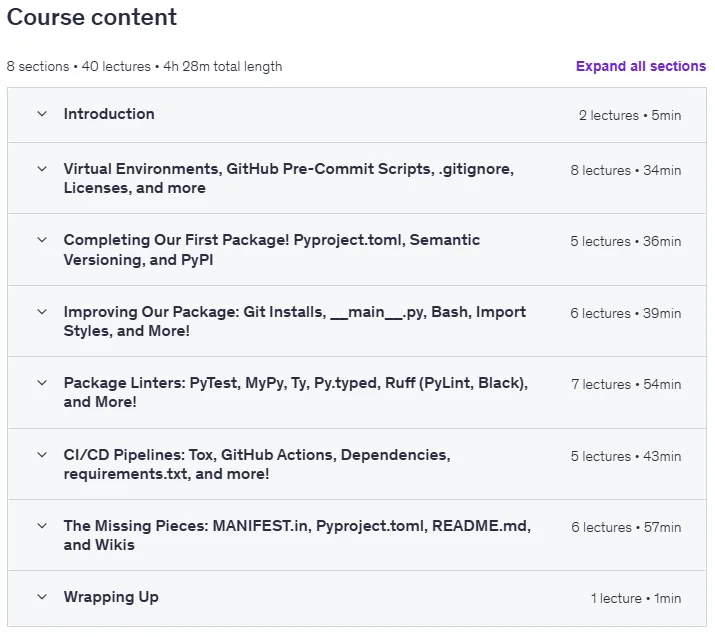715x637 pixels.
Task: Expand Completing Our First Package chevron
Action: [42, 240]
